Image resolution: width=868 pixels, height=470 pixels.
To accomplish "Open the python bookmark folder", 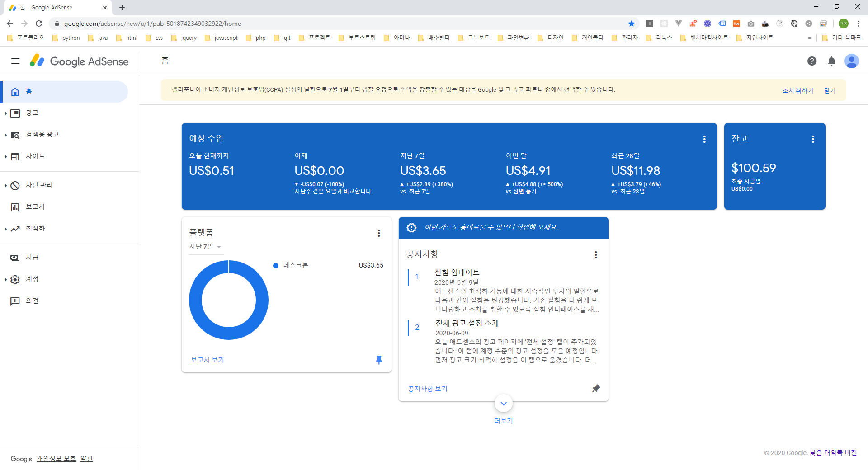I will [x=66, y=38].
